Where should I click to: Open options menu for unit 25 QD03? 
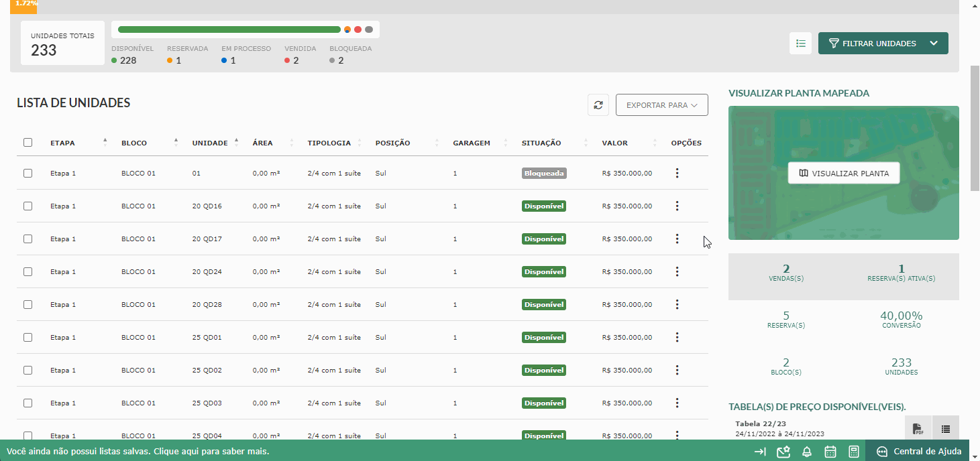tap(677, 403)
